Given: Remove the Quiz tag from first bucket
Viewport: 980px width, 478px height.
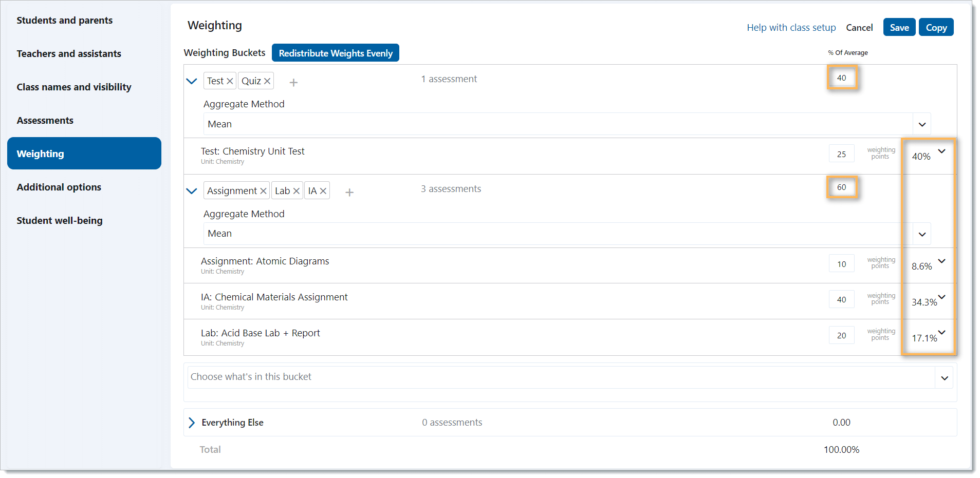Looking at the screenshot, I should [x=267, y=81].
